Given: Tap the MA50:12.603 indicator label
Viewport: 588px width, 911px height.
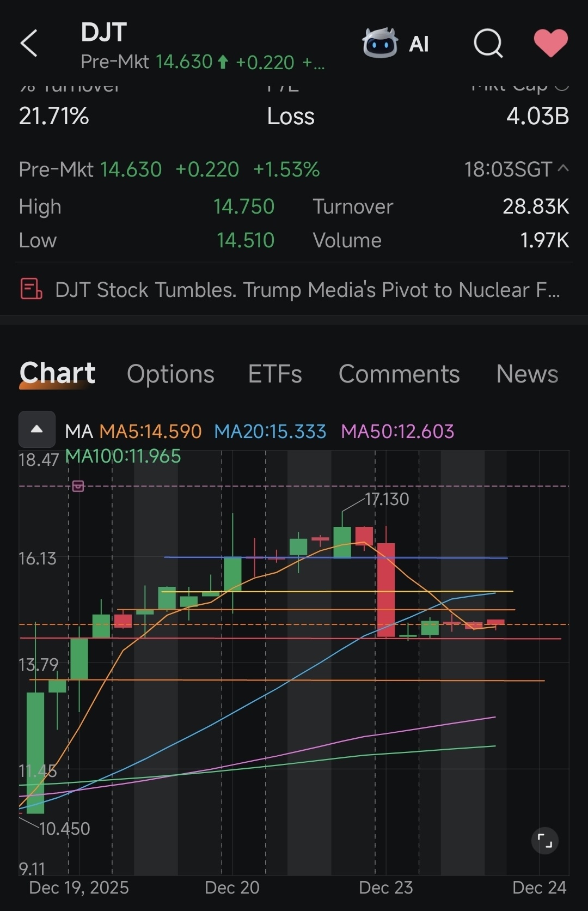Looking at the screenshot, I should [397, 432].
